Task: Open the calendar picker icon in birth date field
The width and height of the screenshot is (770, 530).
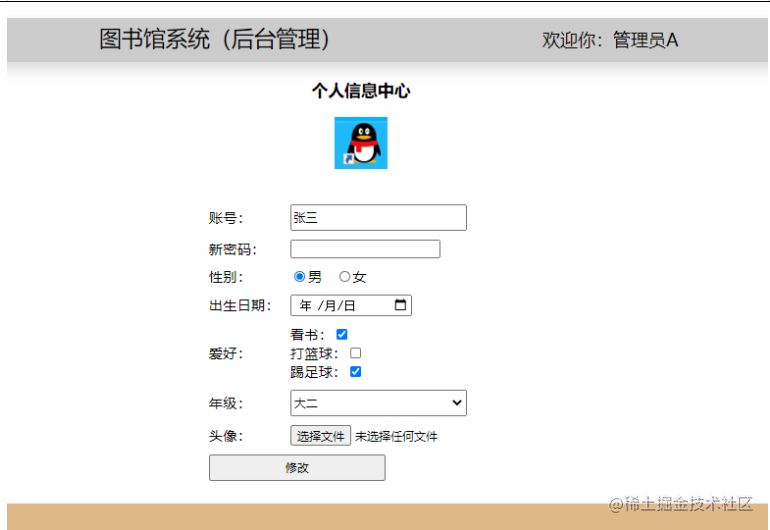Action: coord(400,305)
